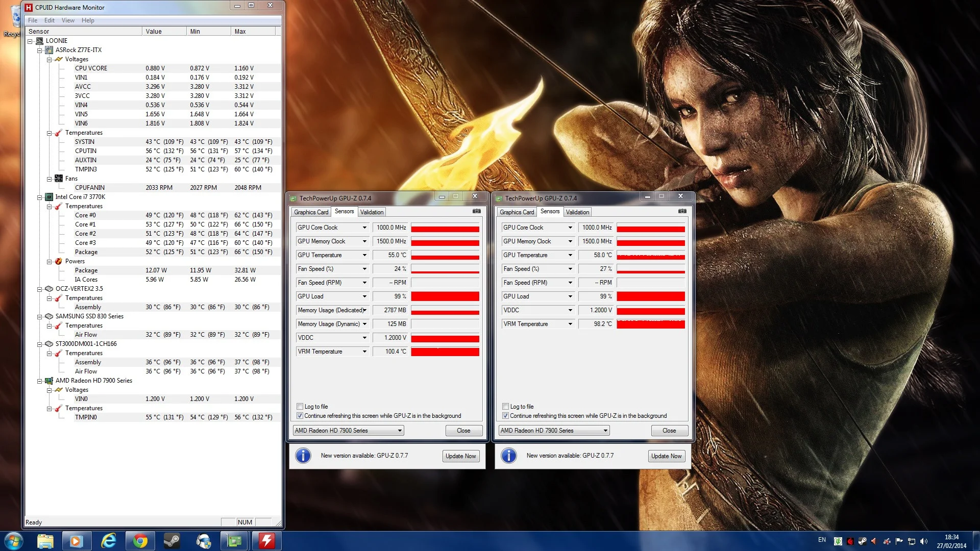This screenshot has width=980, height=551.
Task: Launch Internet Explorer from the taskbar
Action: [x=108, y=541]
